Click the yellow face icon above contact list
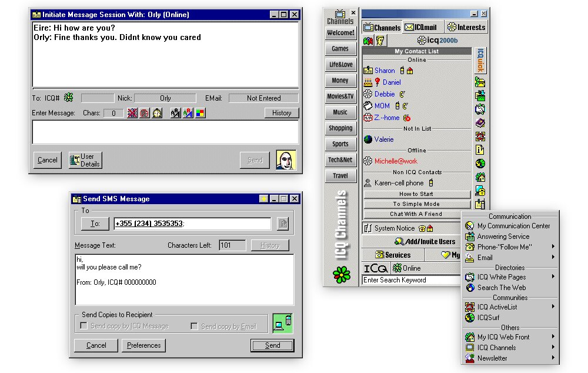 click(x=380, y=41)
